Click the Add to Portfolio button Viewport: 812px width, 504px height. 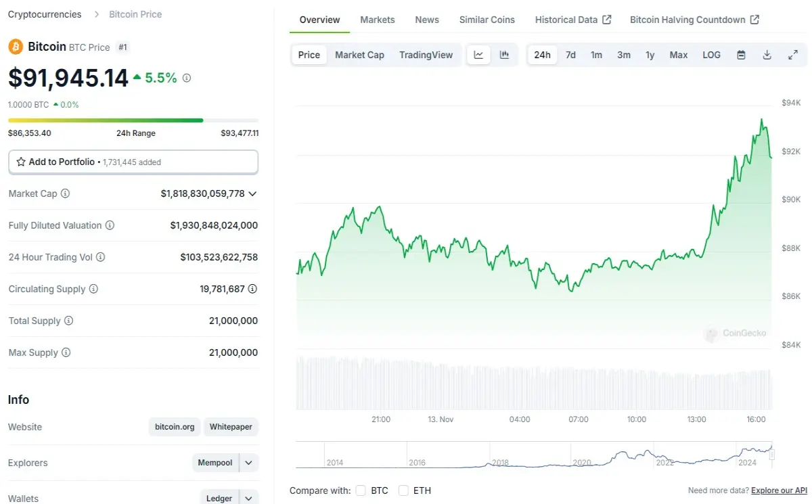click(x=133, y=162)
